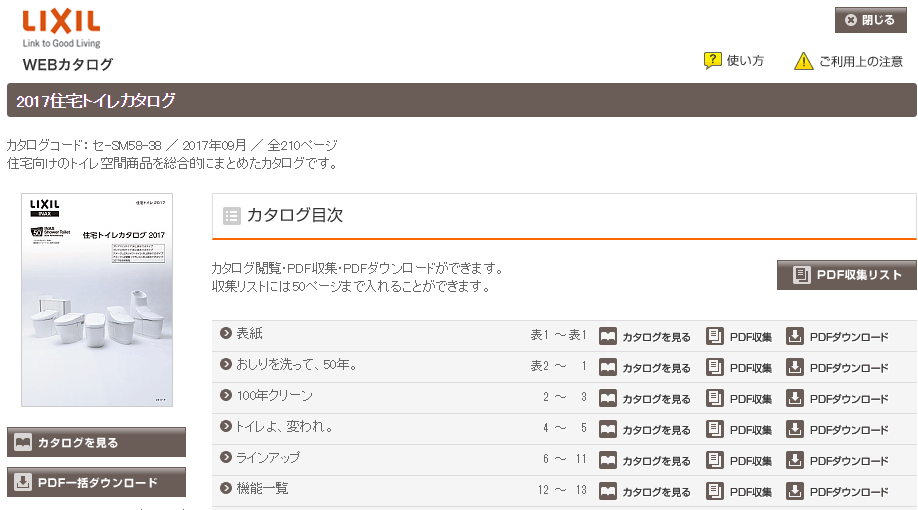Click page range 12 ～ 13
Image resolution: width=918 pixels, height=510 pixels.
click(562, 490)
